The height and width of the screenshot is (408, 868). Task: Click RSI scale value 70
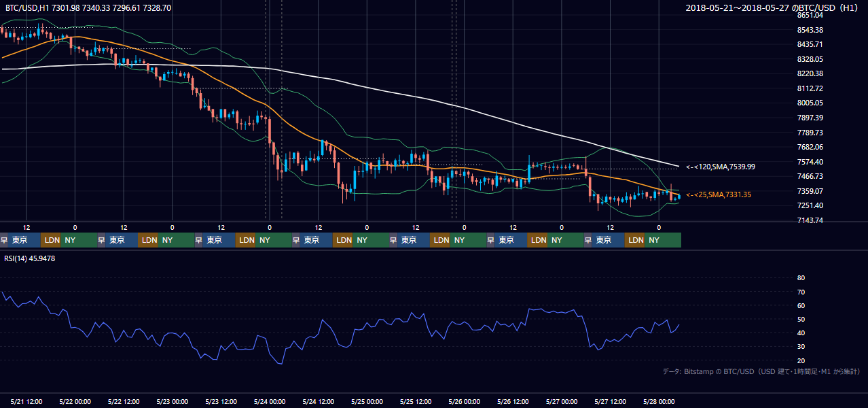801,292
